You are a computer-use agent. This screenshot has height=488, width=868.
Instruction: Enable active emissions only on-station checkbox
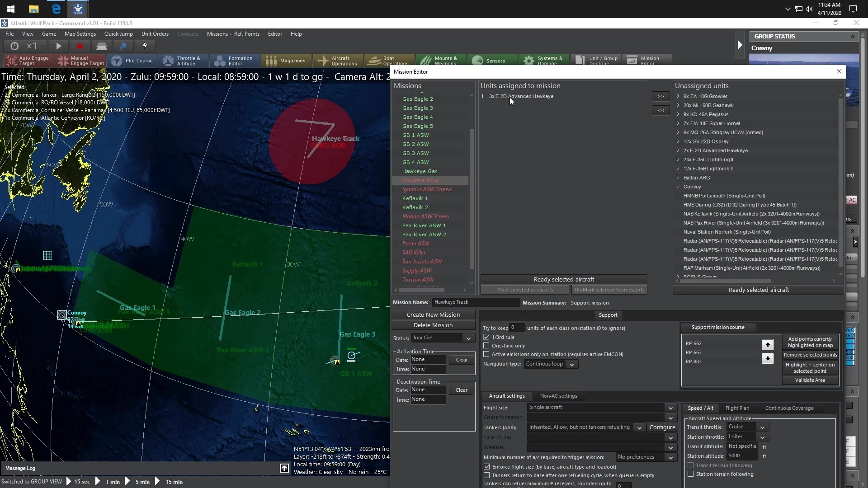pos(486,354)
